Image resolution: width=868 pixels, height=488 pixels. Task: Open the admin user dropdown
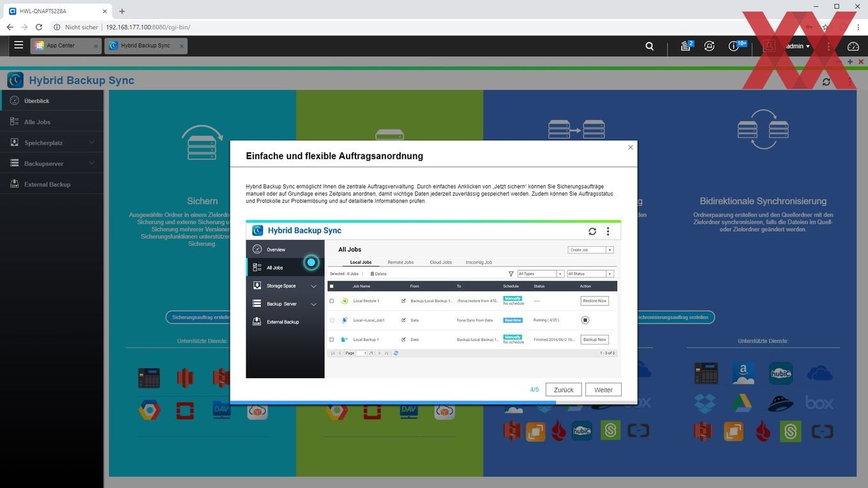[x=798, y=46]
